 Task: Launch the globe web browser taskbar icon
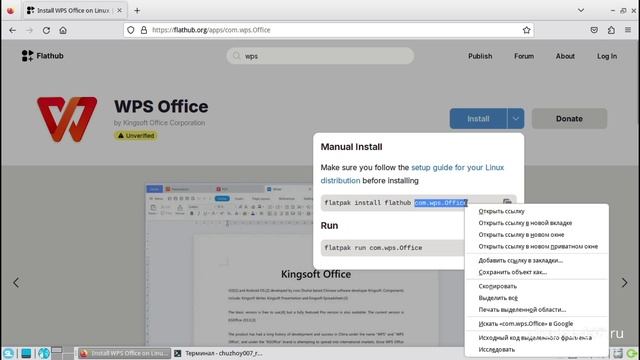tap(44, 353)
